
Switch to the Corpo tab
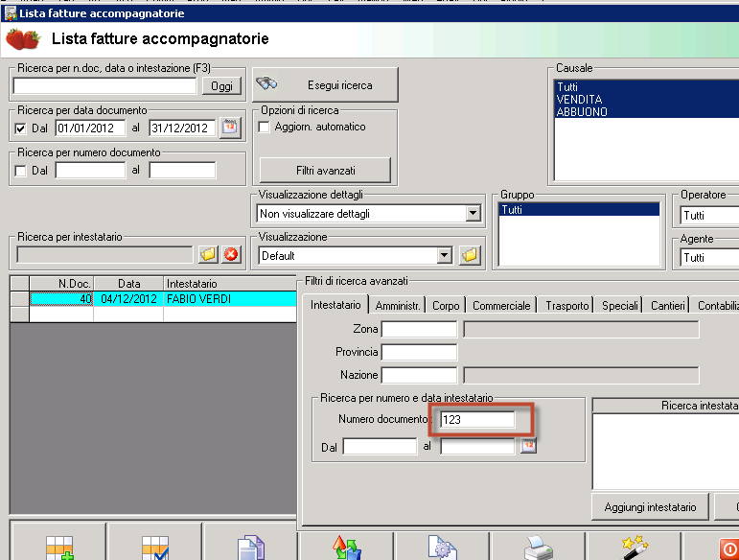[446, 306]
